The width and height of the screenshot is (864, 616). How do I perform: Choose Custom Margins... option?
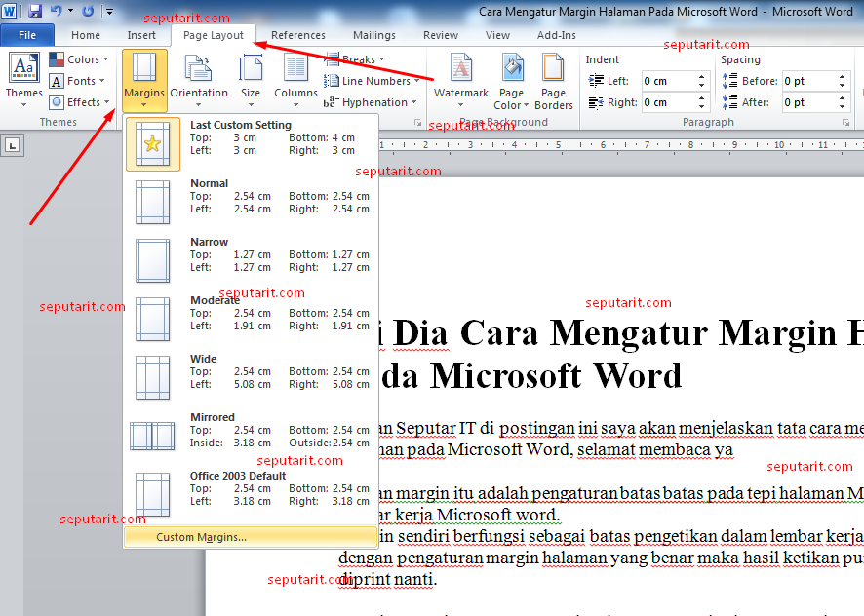coord(251,537)
